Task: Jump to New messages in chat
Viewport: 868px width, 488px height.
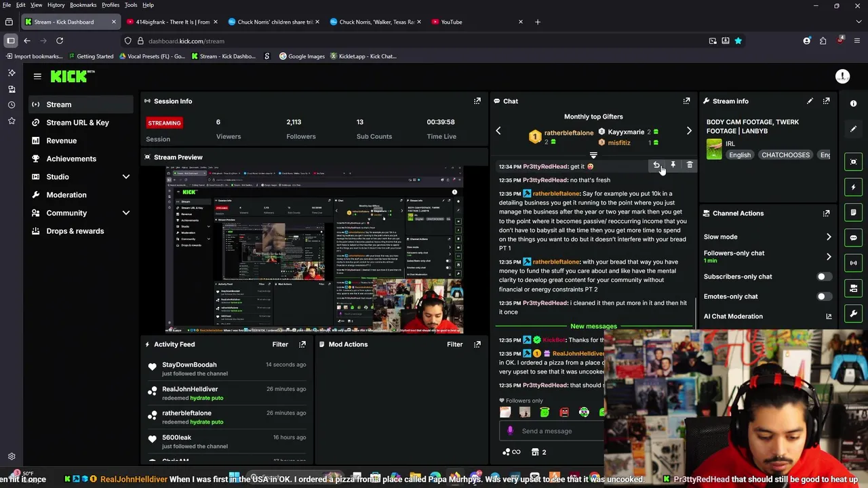Action: [x=593, y=327]
